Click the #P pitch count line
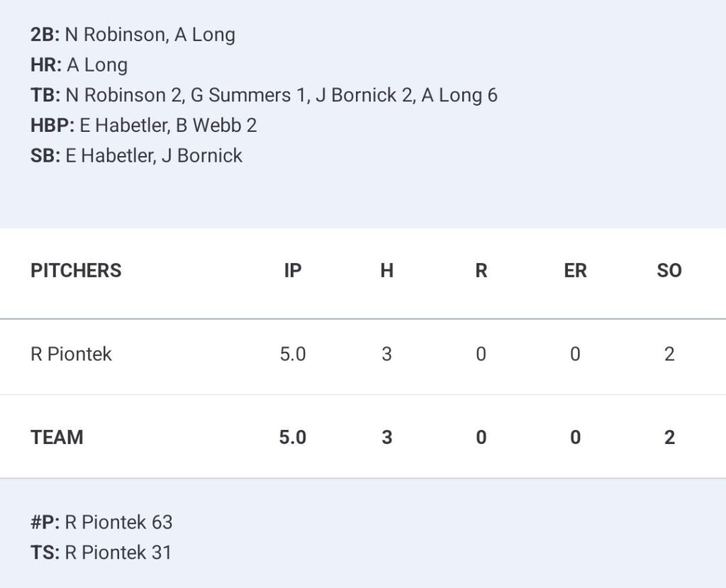 click(101, 522)
